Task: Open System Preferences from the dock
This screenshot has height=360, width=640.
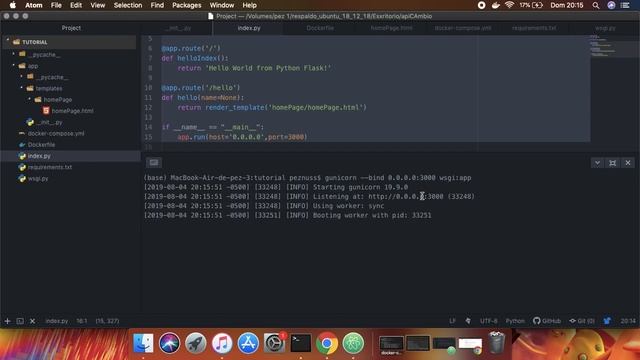Action: pos(274,343)
